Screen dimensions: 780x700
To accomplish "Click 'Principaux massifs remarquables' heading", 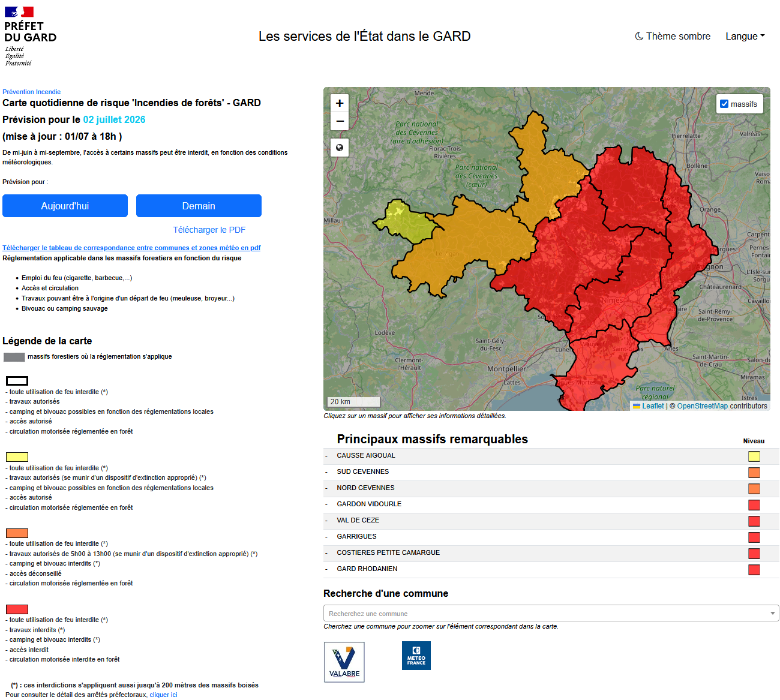I will 433,439.
